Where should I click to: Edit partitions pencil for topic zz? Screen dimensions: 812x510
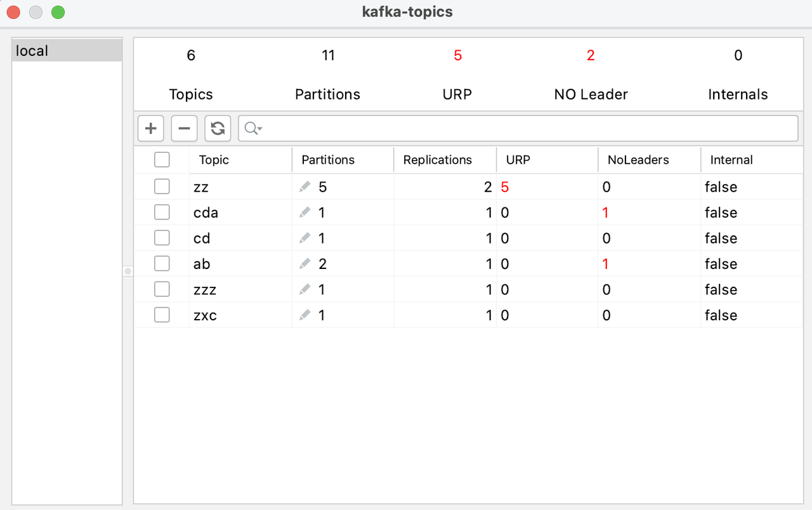[x=305, y=186]
